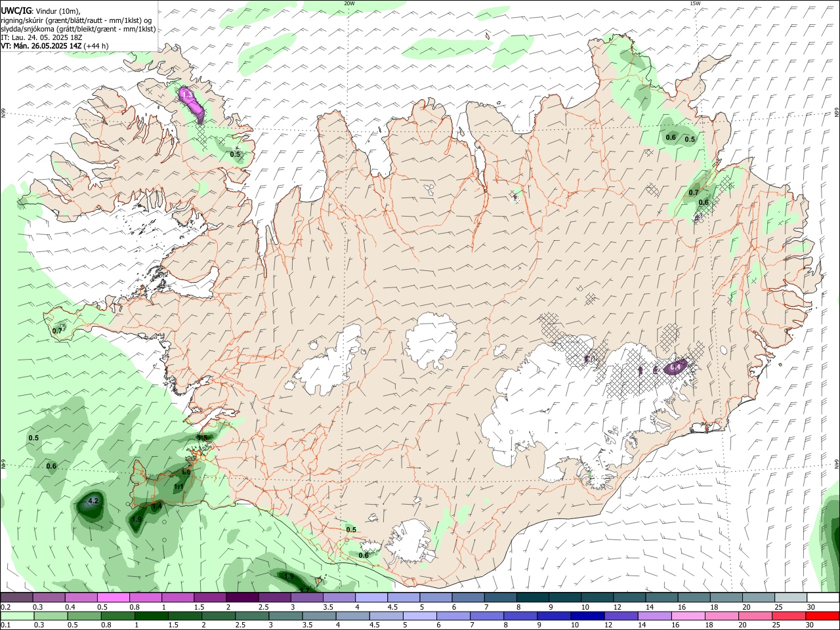The height and width of the screenshot is (630, 840).
Task: Click the 0.7 value on Snæfellsnes peninsula tip
Action: click(x=57, y=331)
